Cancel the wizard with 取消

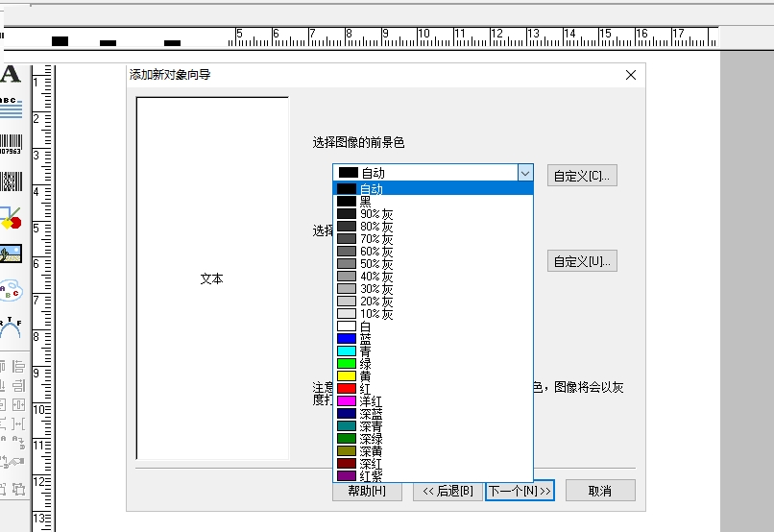tap(600, 491)
